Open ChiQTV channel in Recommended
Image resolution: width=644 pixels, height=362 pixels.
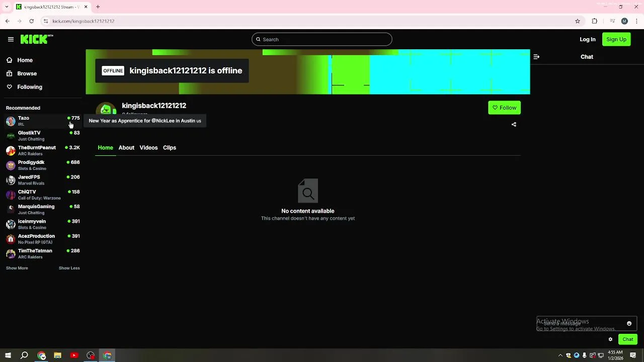click(x=43, y=195)
